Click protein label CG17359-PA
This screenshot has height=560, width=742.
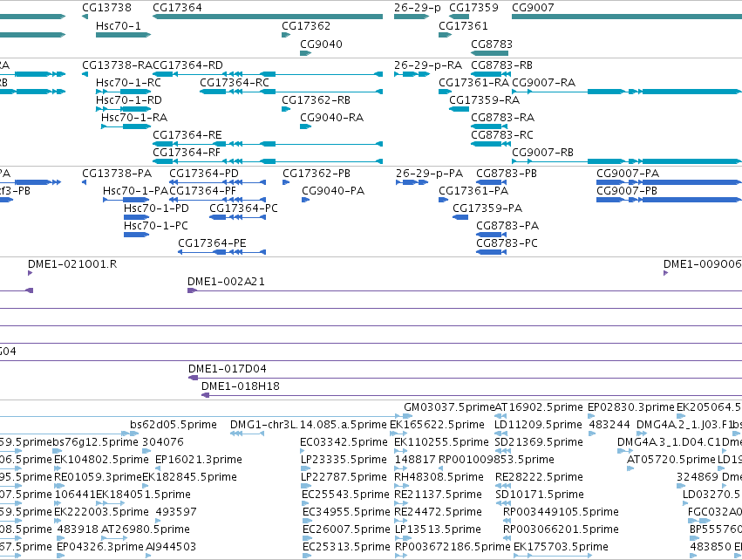487,208
